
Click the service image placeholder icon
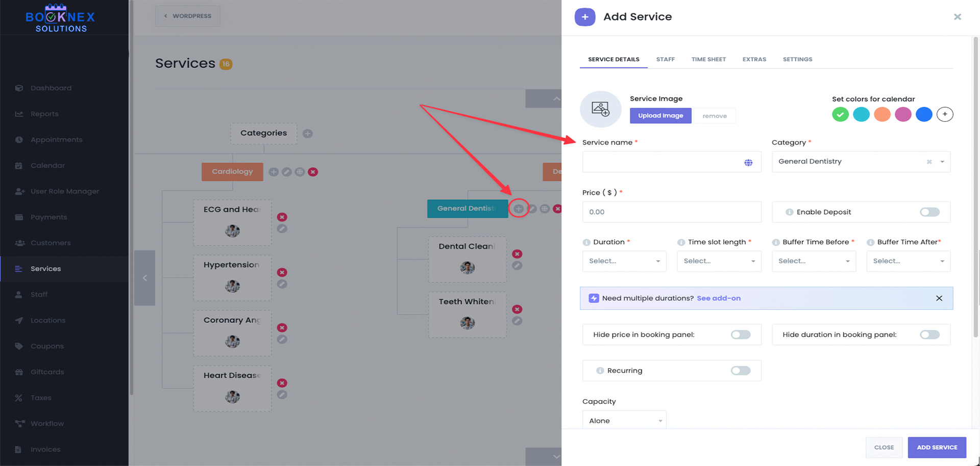click(600, 109)
